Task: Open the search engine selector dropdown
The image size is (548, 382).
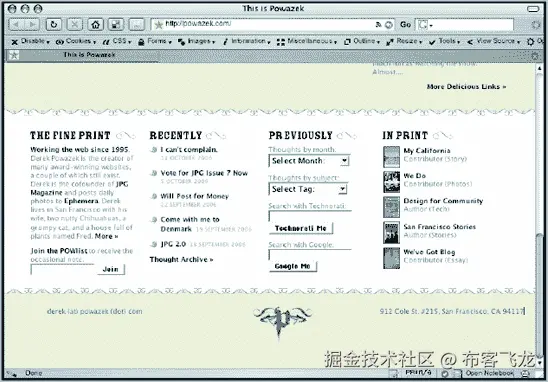Action: (x=425, y=25)
